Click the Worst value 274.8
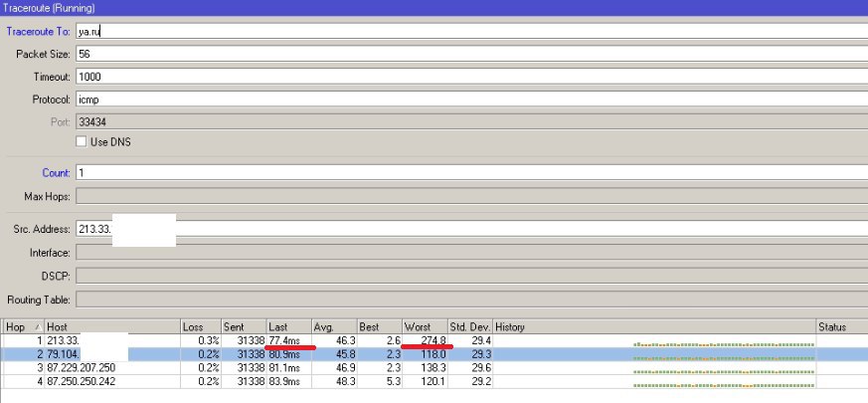 pos(433,339)
